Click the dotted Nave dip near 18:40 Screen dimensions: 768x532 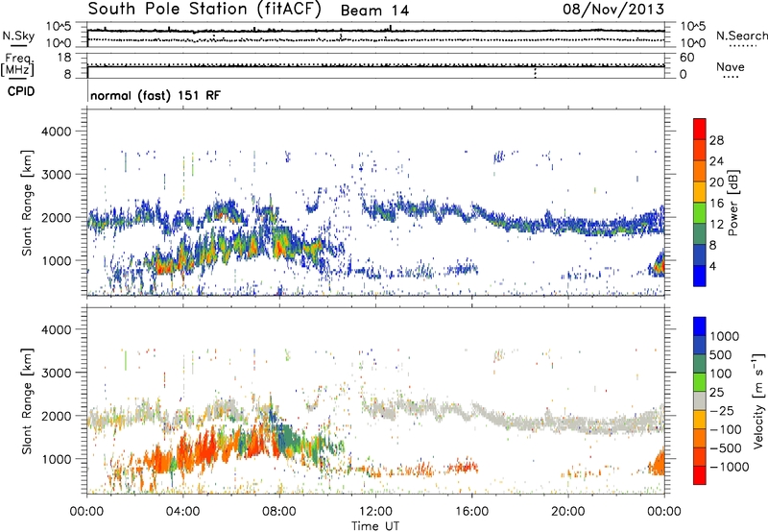click(x=535, y=72)
